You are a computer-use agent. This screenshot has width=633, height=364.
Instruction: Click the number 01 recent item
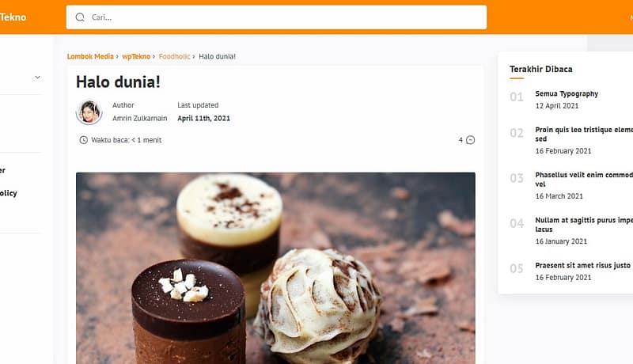[517, 97]
